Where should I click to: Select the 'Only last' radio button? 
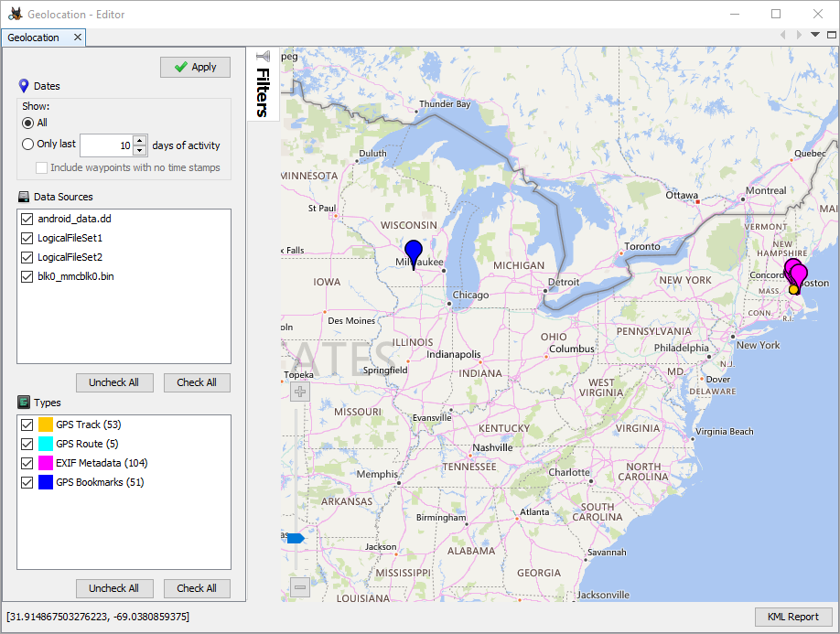coord(28,145)
